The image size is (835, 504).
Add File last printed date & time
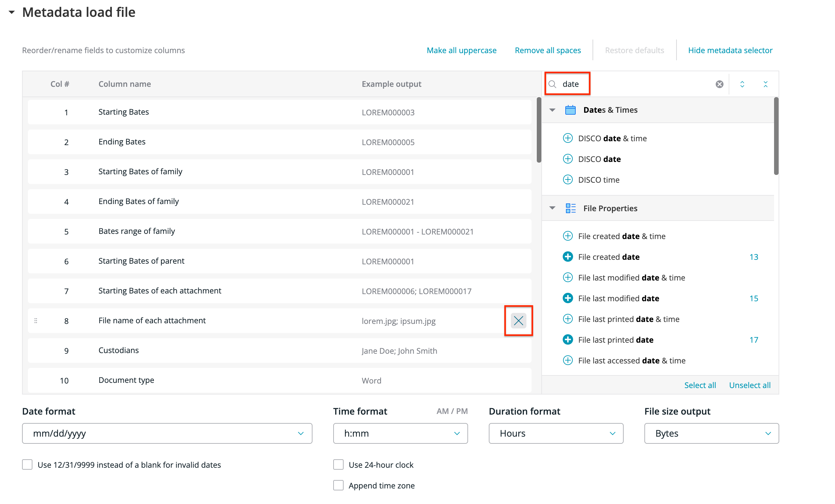click(568, 319)
